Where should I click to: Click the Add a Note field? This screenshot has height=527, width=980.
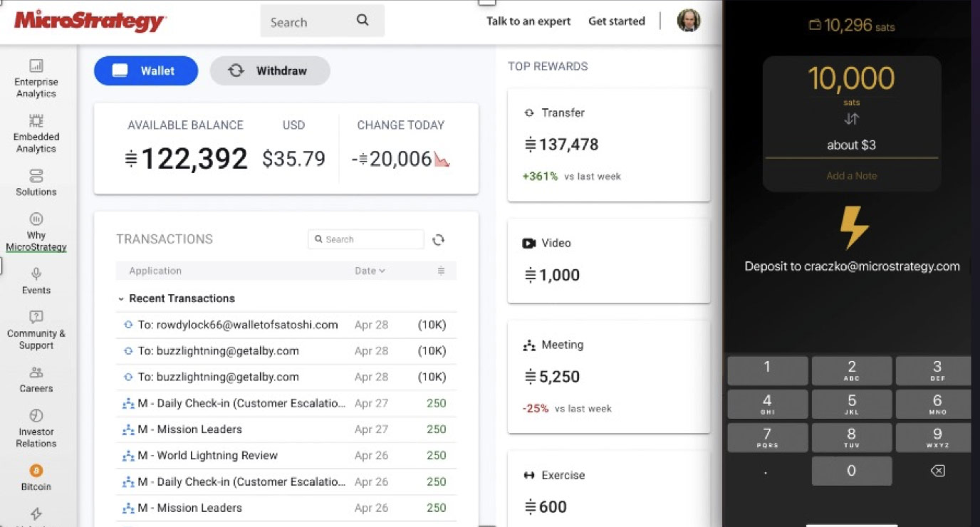pyautogui.click(x=851, y=176)
